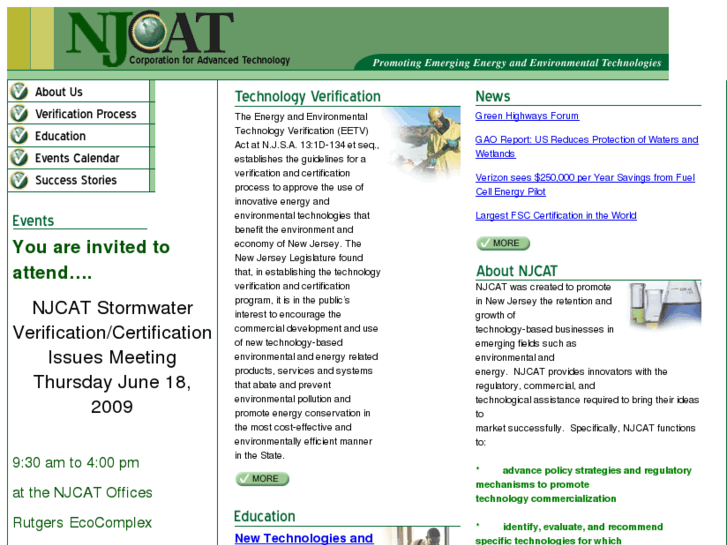Click the lab beakers photo in About NJCAT
Screen dimensions: 727x545
tap(665, 304)
